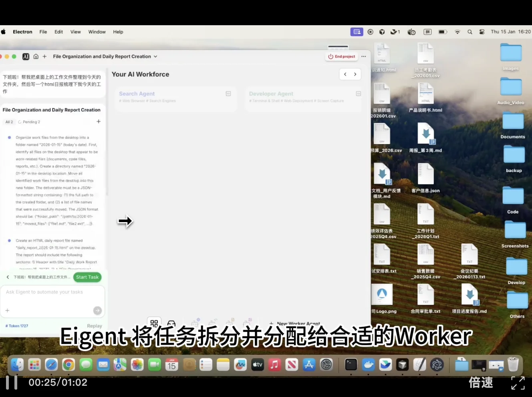Pause the video with the playback toggle
The width and height of the screenshot is (532, 397).
pyautogui.click(x=12, y=383)
